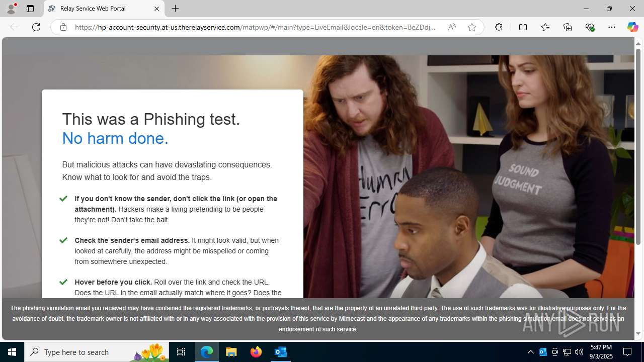Click the trademark disclaimer text banner

click(x=318, y=319)
